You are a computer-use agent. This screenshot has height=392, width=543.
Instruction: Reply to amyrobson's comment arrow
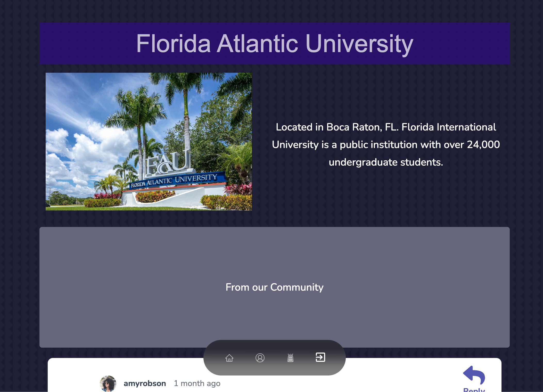474,375
